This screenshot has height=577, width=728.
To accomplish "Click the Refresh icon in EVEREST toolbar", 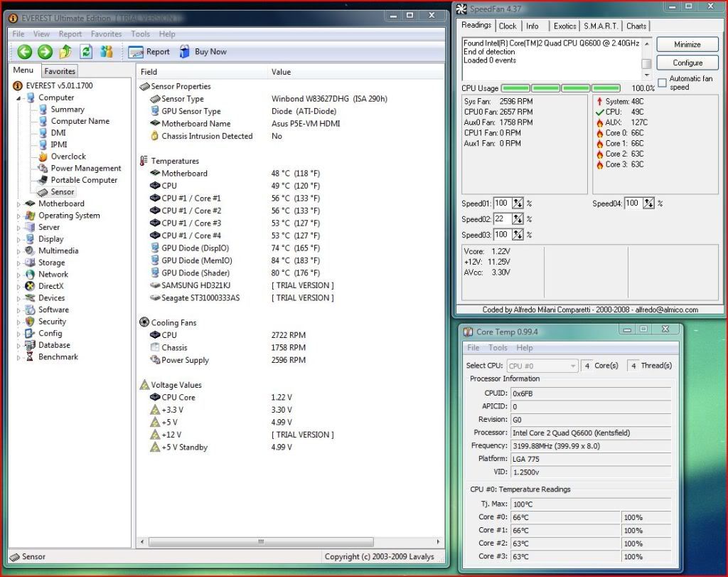I will 86,51.
